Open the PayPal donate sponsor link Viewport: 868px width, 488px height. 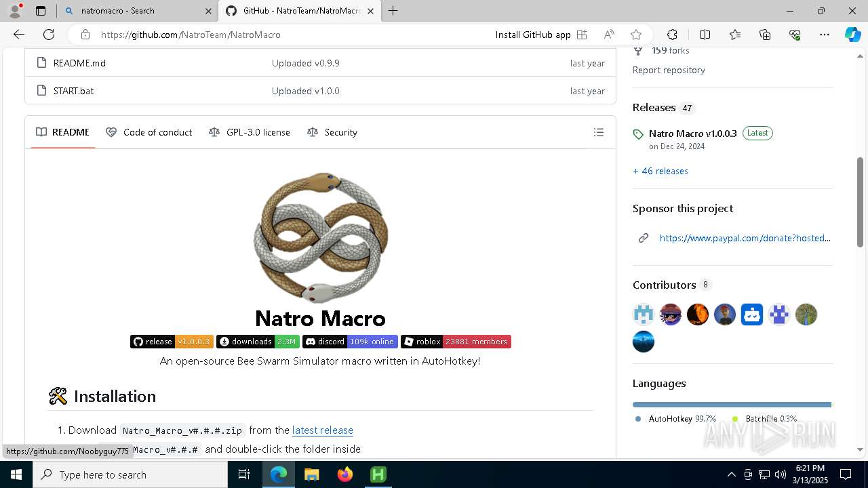tap(745, 238)
